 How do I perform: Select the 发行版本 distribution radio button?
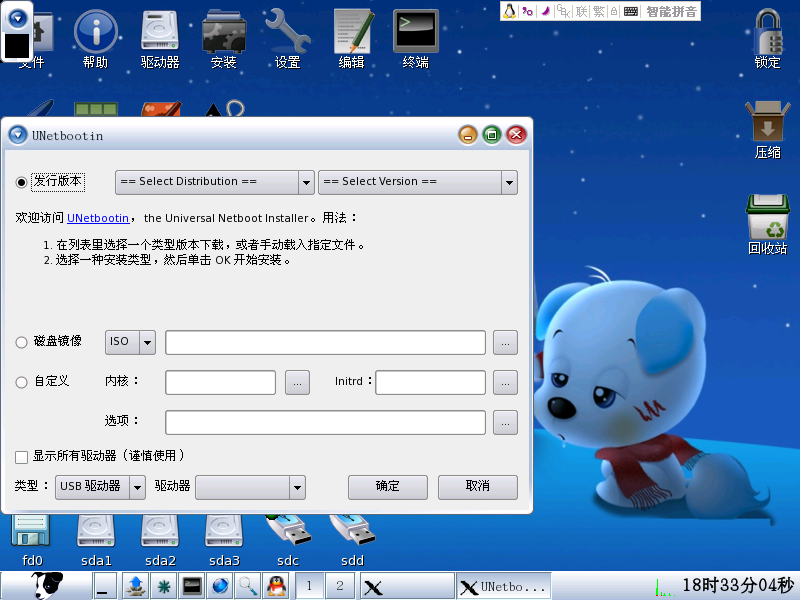(x=21, y=182)
